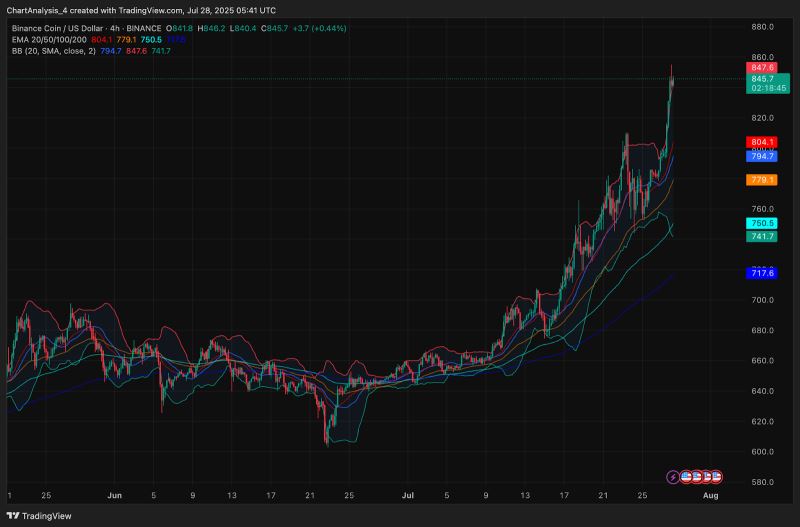Click the cyan 750.5 price axis tag

coord(762,223)
